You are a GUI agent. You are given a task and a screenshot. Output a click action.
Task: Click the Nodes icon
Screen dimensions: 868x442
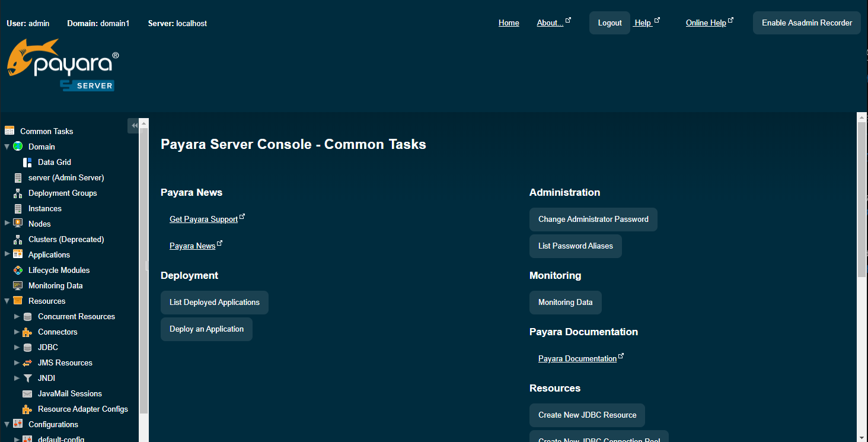click(x=18, y=224)
